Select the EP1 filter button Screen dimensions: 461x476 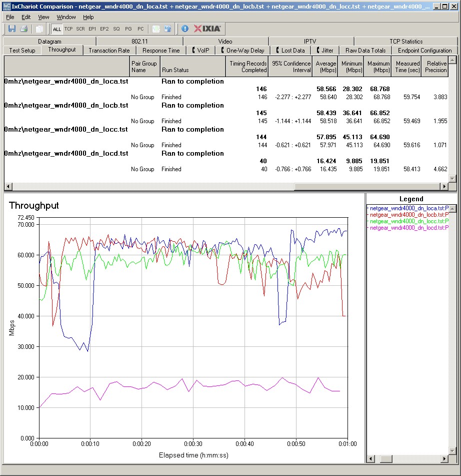[x=92, y=29]
